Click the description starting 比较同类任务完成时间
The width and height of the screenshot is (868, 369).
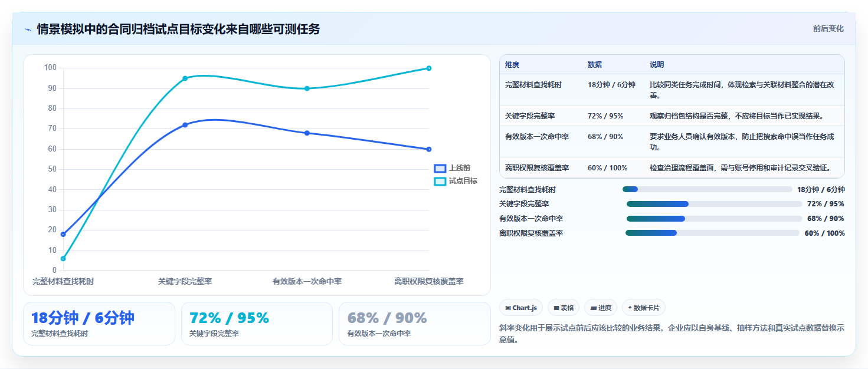click(742, 90)
